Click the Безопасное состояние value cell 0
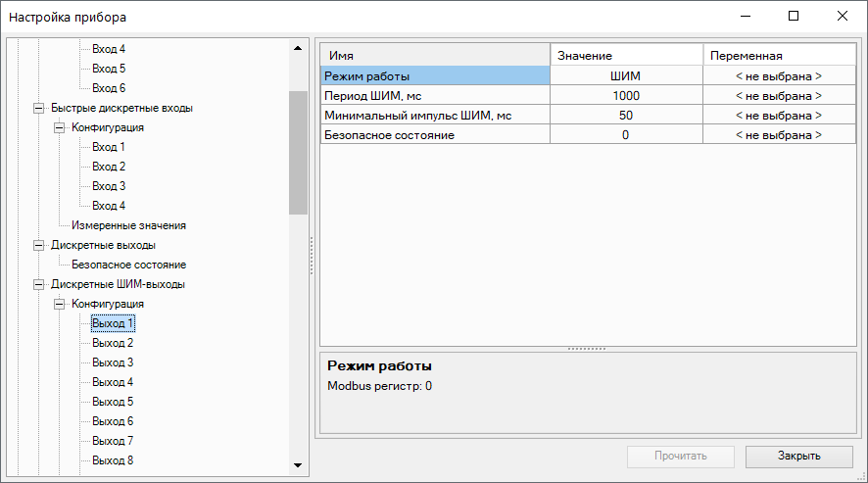Viewport: 868px width, 483px height. click(625, 135)
